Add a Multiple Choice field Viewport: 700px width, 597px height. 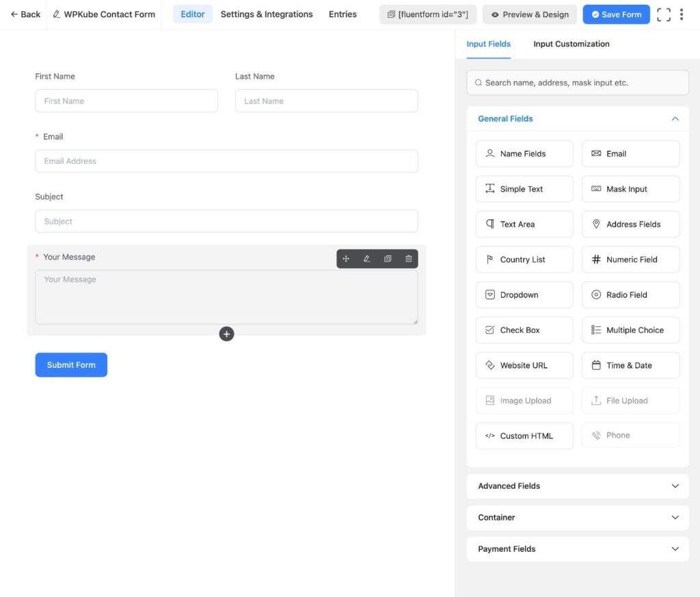tap(630, 330)
